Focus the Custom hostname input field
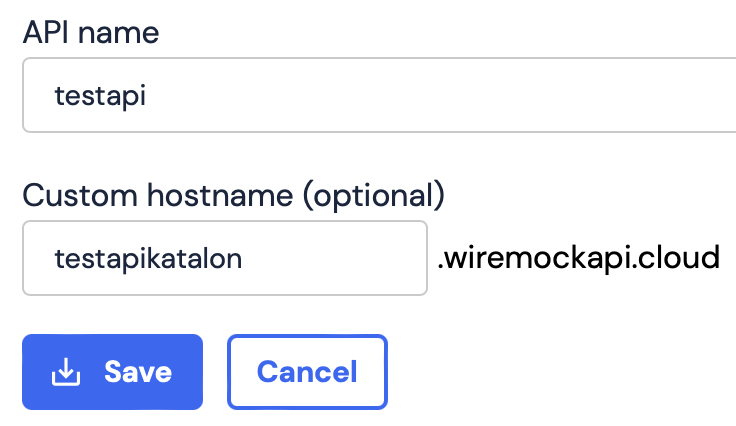 (225, 258)
